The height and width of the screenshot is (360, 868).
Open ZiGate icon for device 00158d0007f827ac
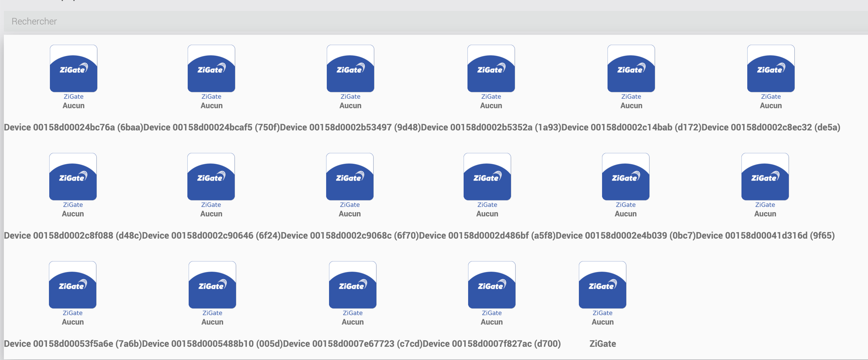(492, 285)
